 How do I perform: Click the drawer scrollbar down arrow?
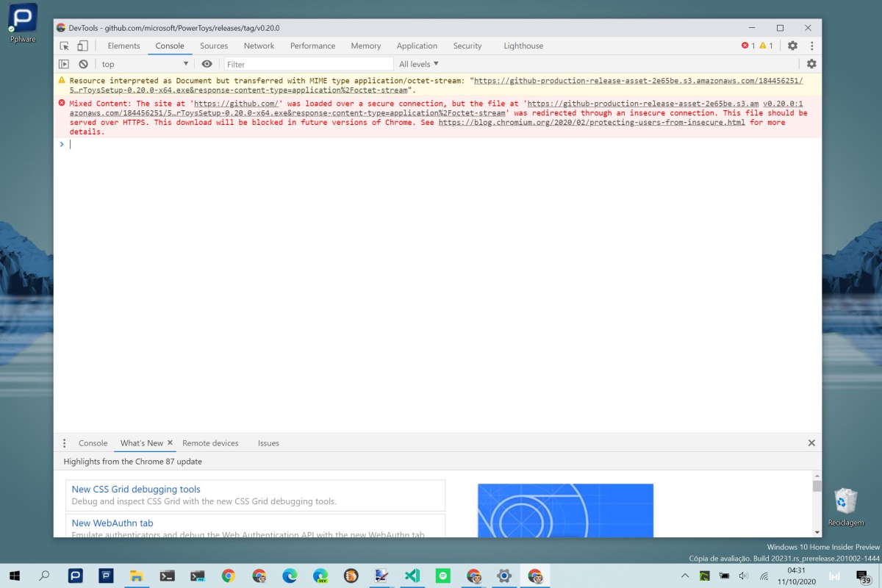pyautogui.click(x=817, y=532)
